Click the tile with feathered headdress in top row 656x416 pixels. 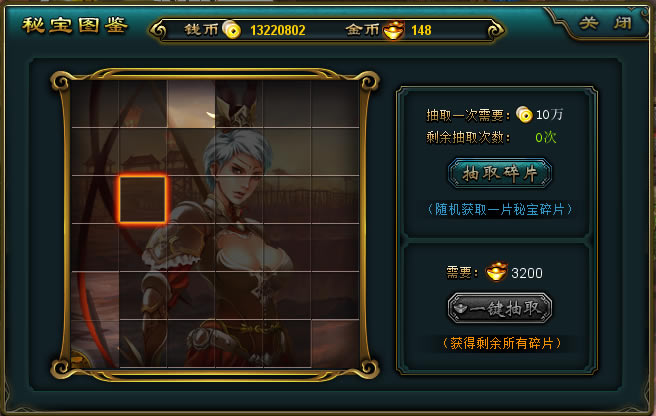tap(239, 104)
